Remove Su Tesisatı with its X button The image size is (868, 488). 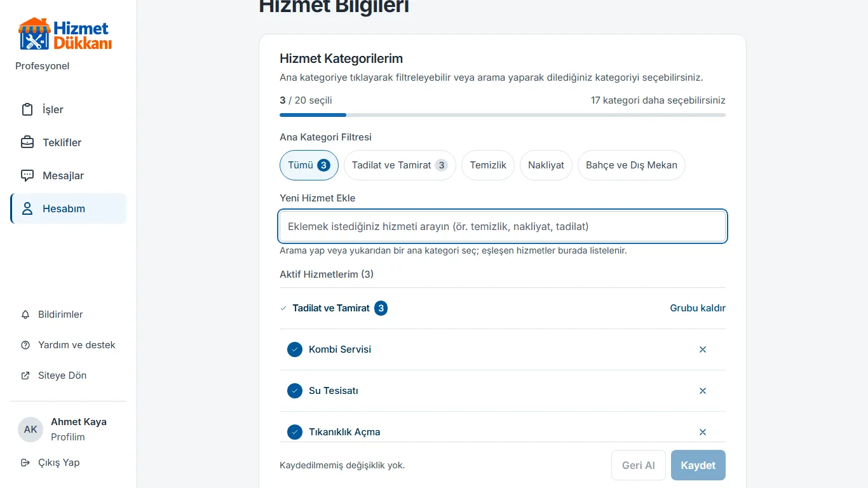pos(703,391)
